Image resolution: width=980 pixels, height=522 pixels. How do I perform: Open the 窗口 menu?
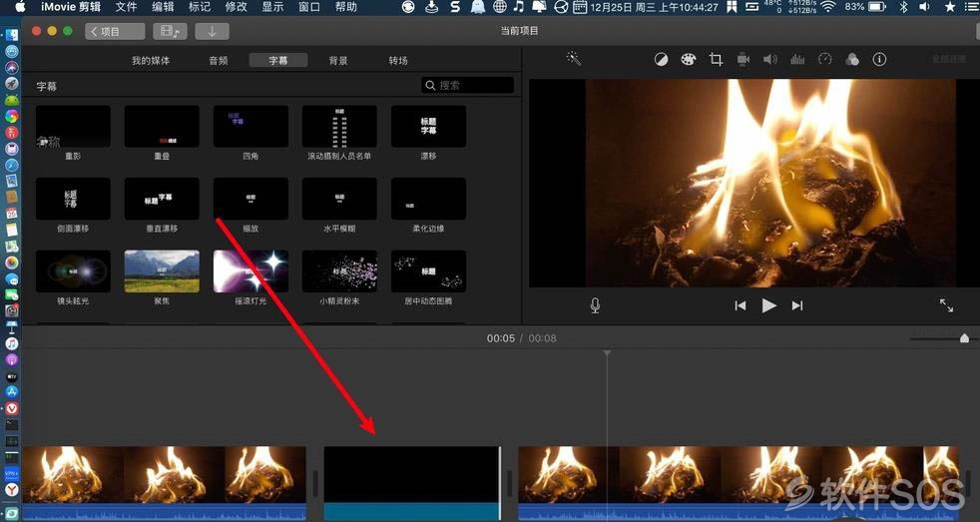click(309, 7)
